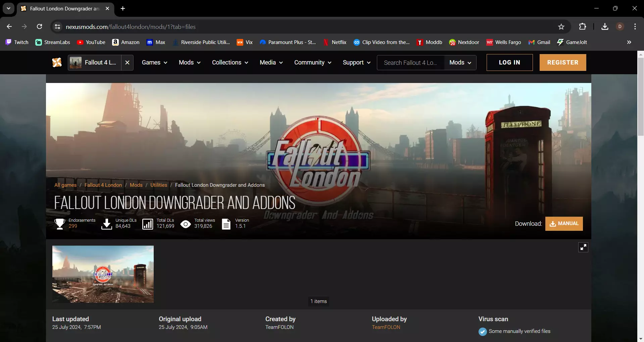Image resolution: width=644 pixels, height=342 pixels.
Task: Click the Endorsements trophy icon
Action: pyautogui.click(x=60, y=224)
